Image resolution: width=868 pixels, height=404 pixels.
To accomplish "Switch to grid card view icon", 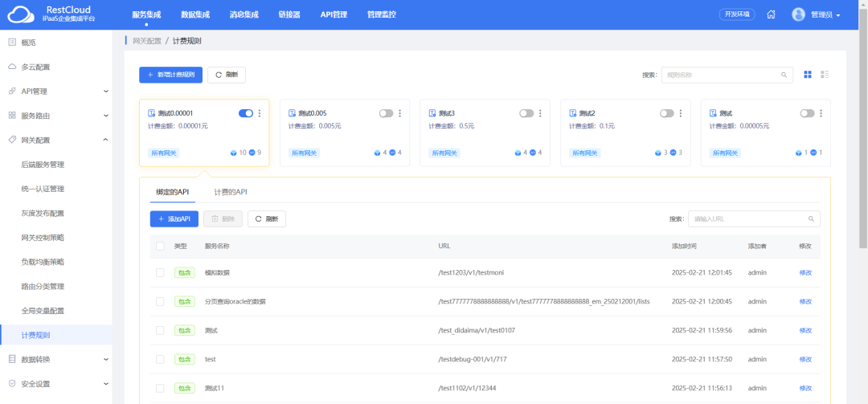I will coord(808,75).
